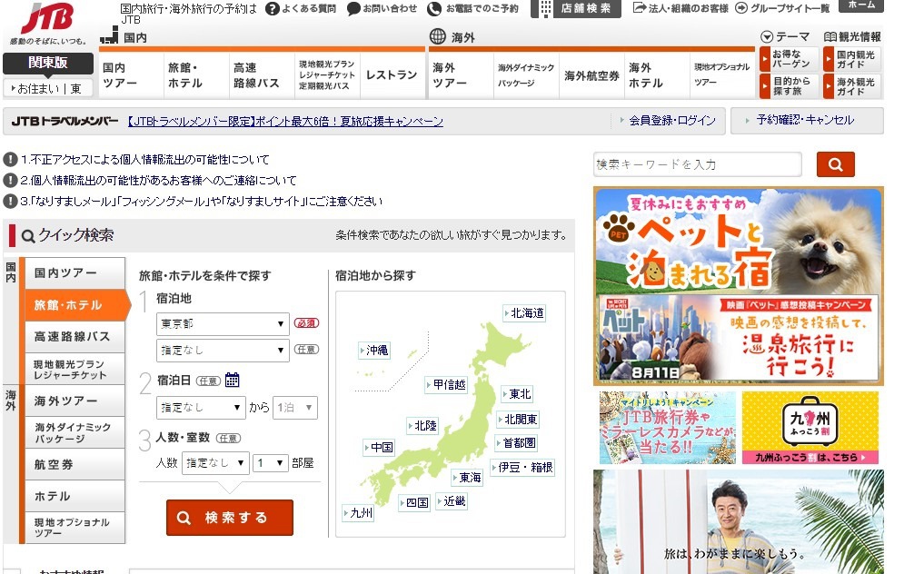Open 海外航空券 in the top navigation
The image size is (924, 574).
(x=591, y=74)
